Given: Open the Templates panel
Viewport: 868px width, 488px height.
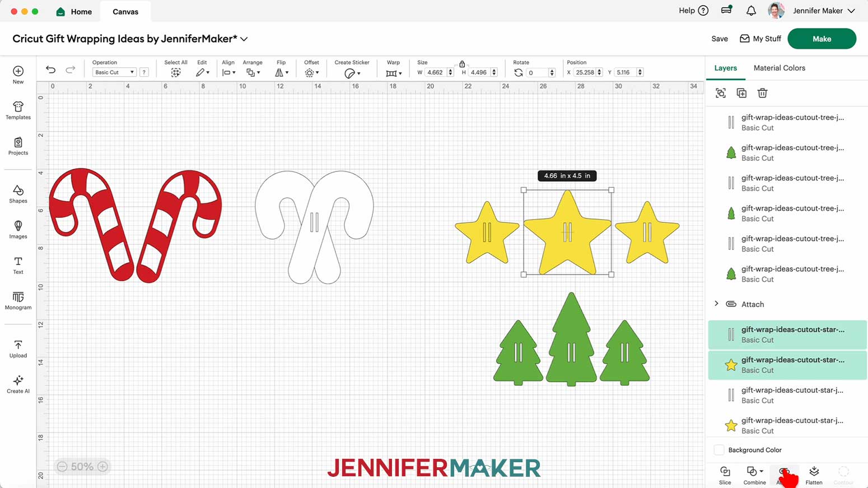Looking at the screenshot, I should point(18,110).
